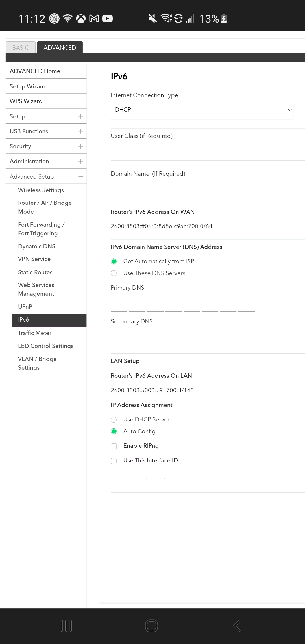
Task: Select Use DHCP Server option
Action: [x=114, y=420]
